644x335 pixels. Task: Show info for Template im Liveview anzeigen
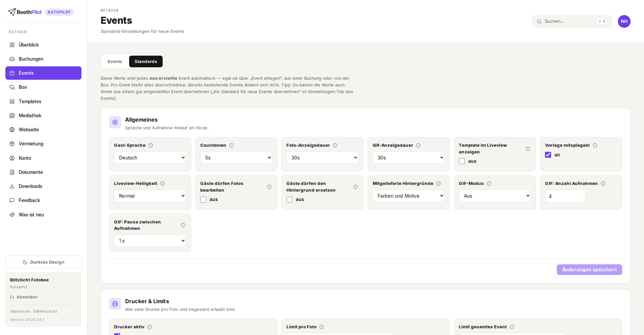528,149
